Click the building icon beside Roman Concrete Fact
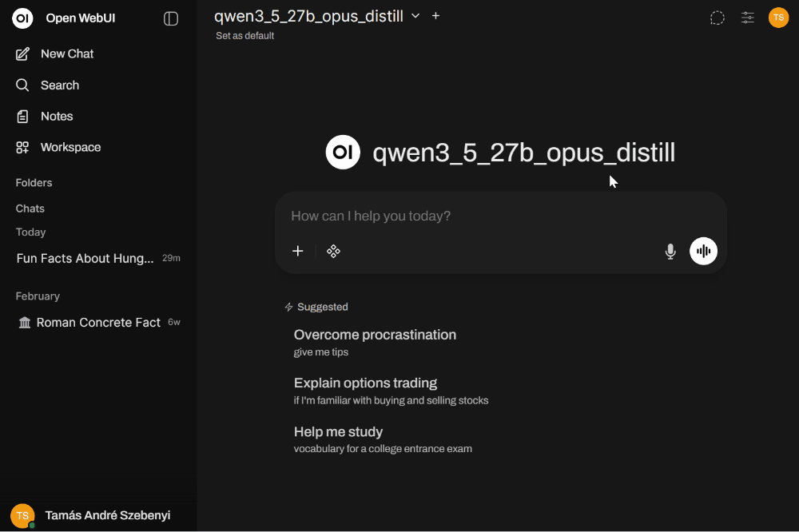 (x=25, y=323)
